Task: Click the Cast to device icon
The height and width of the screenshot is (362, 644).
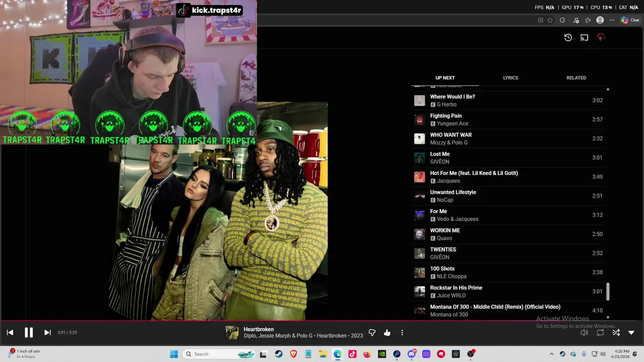Action: click(584, 37)
